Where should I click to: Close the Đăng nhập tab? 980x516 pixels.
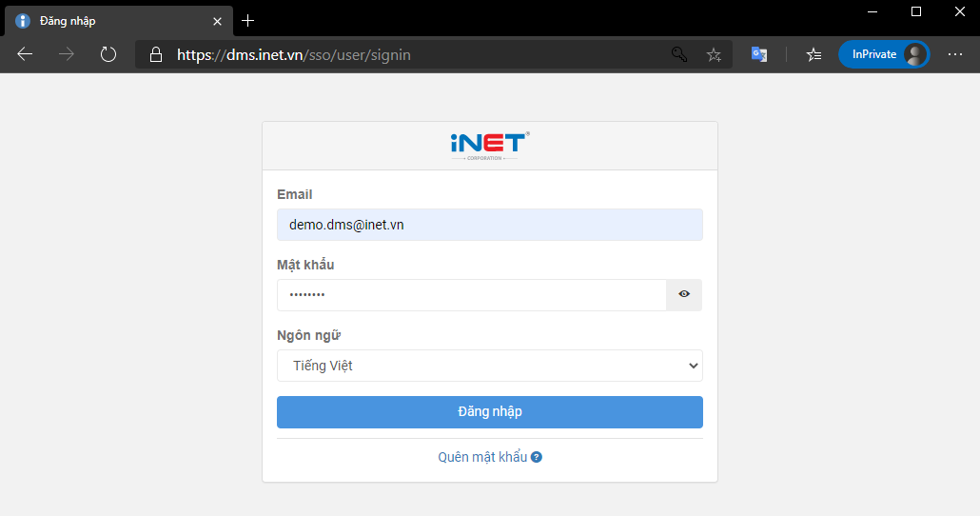217,21
